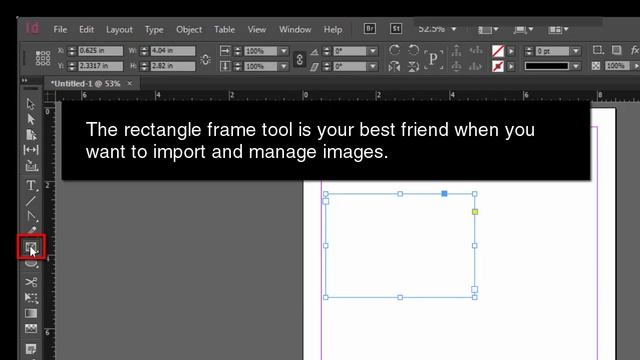Open the Arrange Documents dropdown

tap(558, 29)
